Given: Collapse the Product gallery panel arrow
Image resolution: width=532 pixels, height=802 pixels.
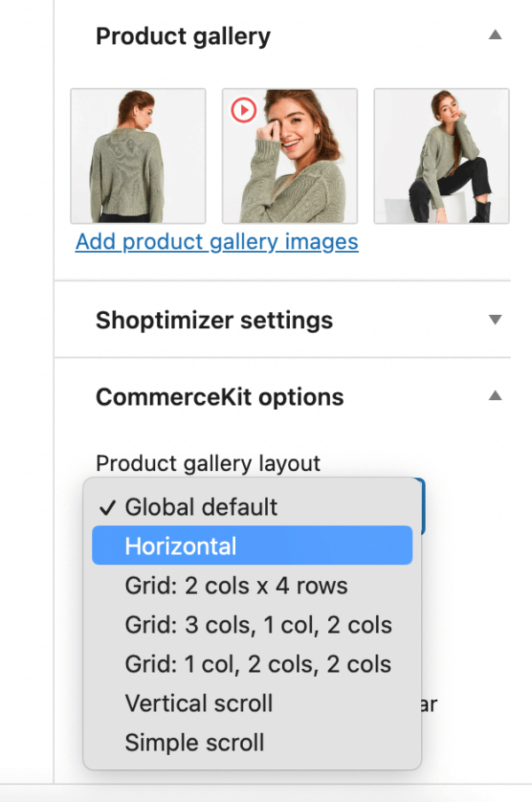Looking at the screenshot, I should tap(495, 33).
